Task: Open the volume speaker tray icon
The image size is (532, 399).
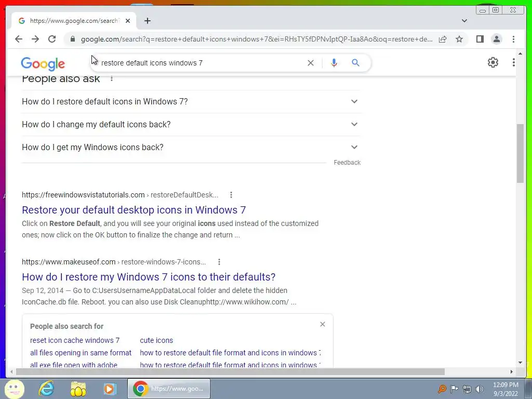Action: (480, 389)
